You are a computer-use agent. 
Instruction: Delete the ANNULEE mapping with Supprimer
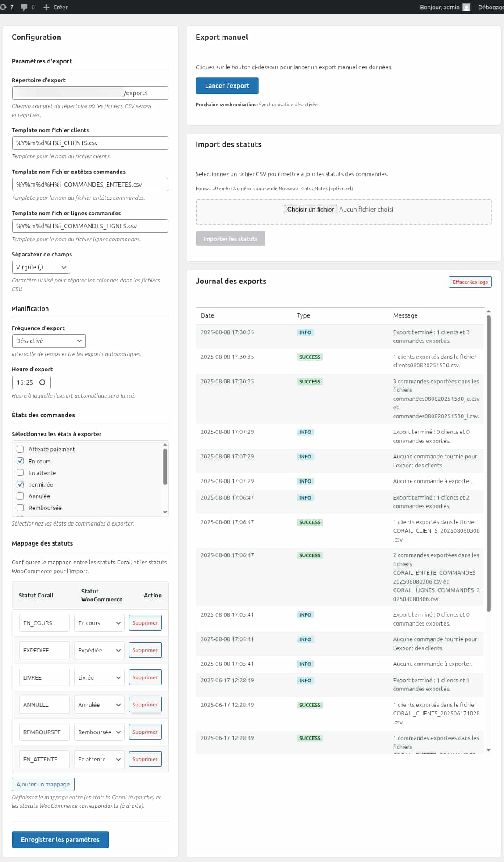click(x=145, y=705)
